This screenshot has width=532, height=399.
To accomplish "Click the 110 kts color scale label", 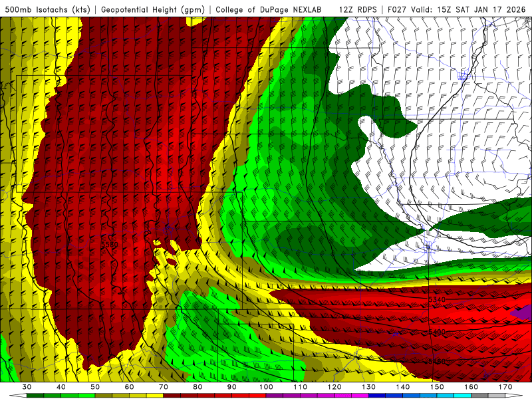I will [x=301, y=387].
